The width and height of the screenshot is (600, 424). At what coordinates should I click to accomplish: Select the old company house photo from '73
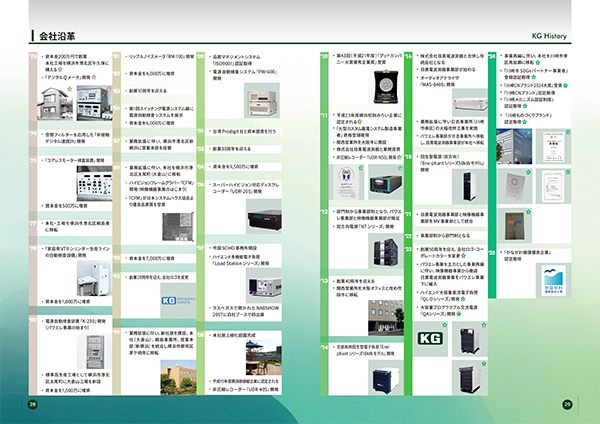click(x=55, y=103)
